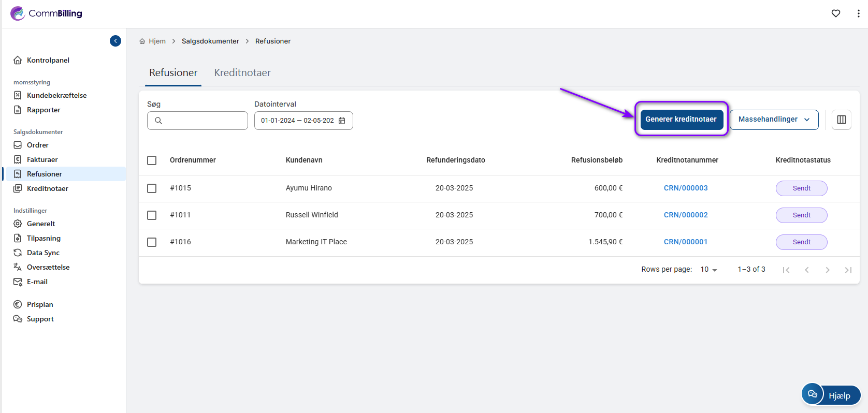Switch to the Kreditnotaer tab
868x413 pixels.
coord(242,73)
